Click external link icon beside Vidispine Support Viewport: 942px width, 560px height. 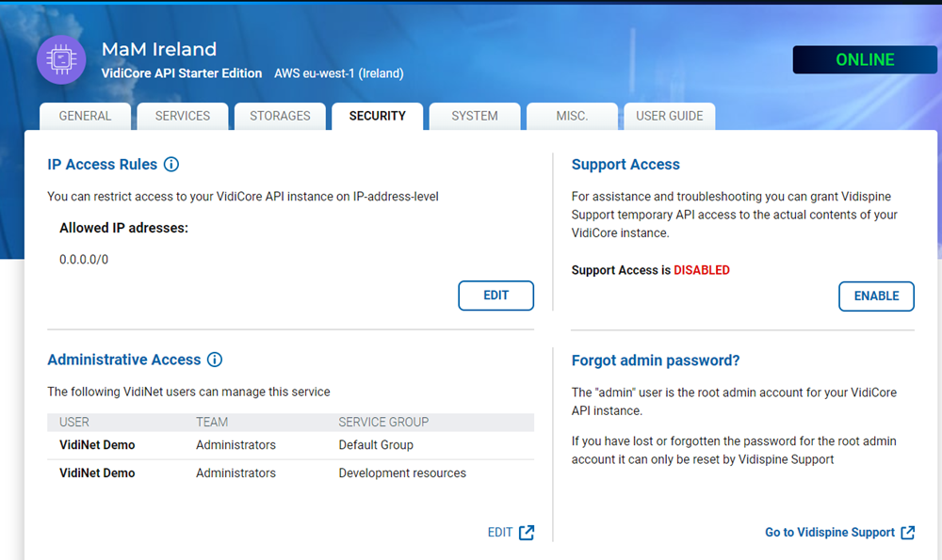pos(907,533)
